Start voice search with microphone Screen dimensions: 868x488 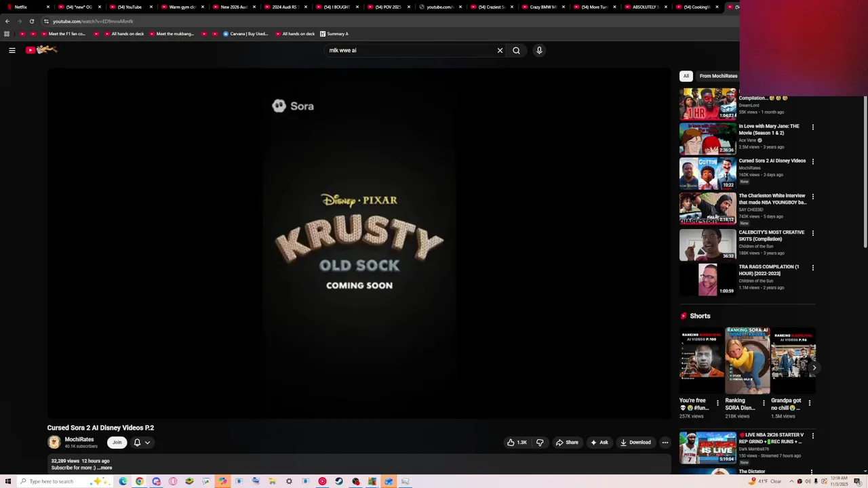pos(539,50)
